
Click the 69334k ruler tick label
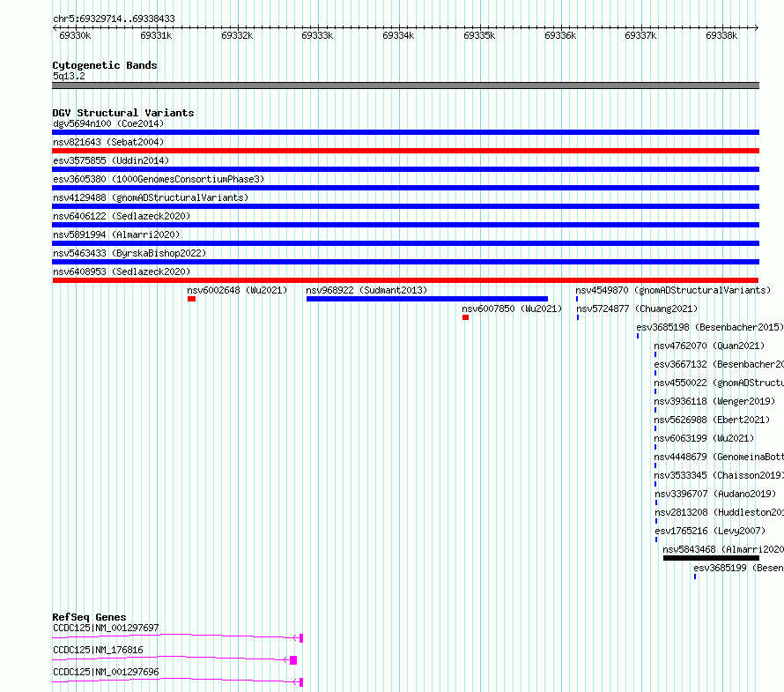(x=398, y=35)
